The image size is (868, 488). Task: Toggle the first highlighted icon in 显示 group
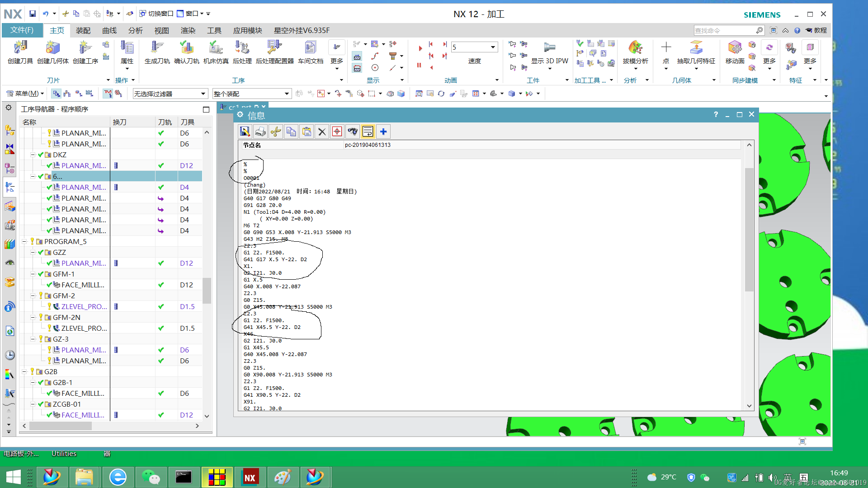357,57
